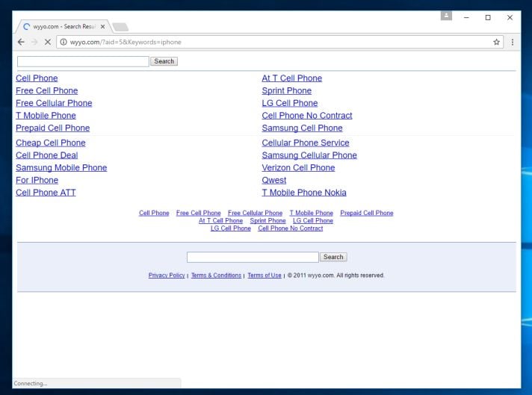Open the Samsung Cellular Phone link
Image resolution: width=532 pixels, height=395 pixels.
point(309,155)
